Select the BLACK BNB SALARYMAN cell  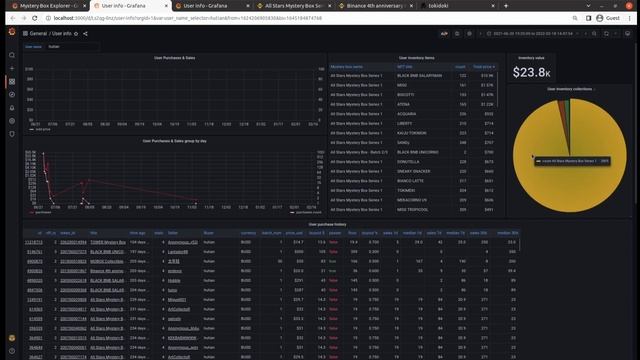pos(419,76)
